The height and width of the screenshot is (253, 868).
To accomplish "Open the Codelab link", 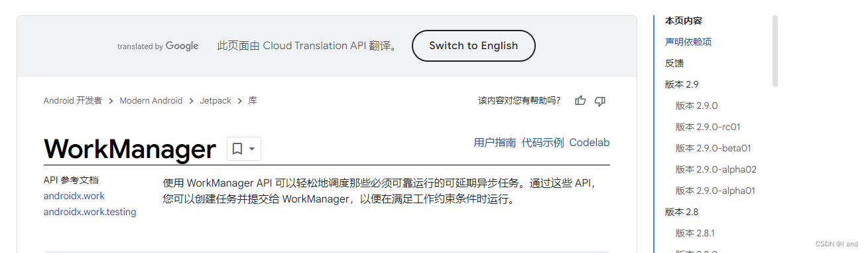I will point(589,142).
